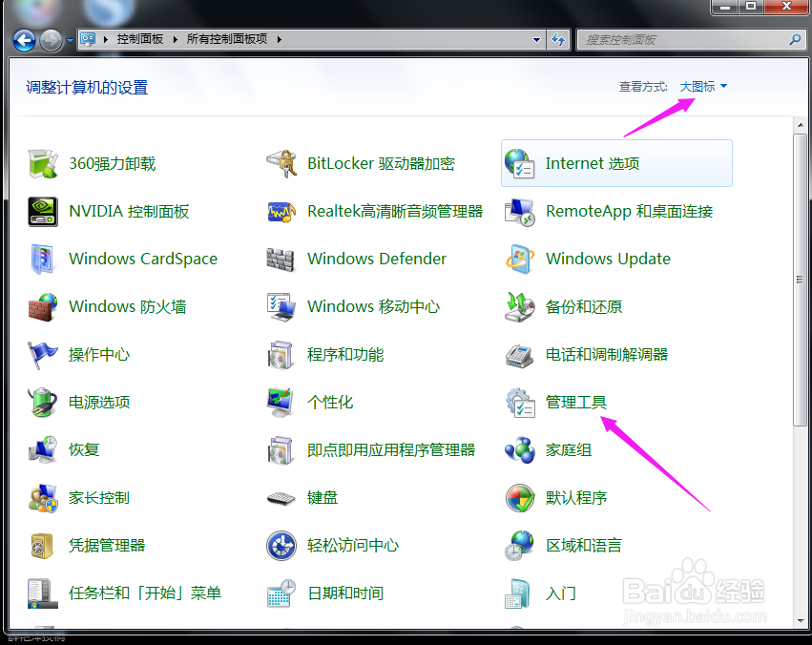The height and width of the screenshot is (645, 812).
Task: Open the 家庭组 icon
Action: [x=519, y=449]
